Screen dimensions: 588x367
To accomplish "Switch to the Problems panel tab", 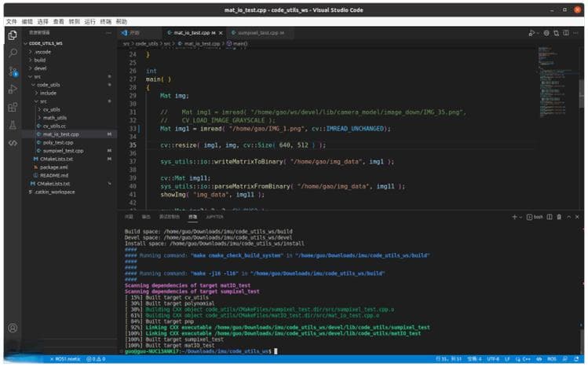I will pyautogui.click(x=129, y=217).
